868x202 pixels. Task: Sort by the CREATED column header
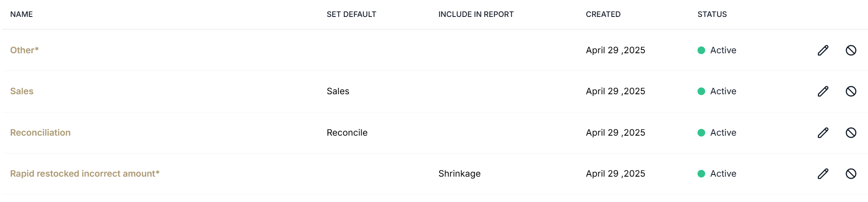coord(603,14)
